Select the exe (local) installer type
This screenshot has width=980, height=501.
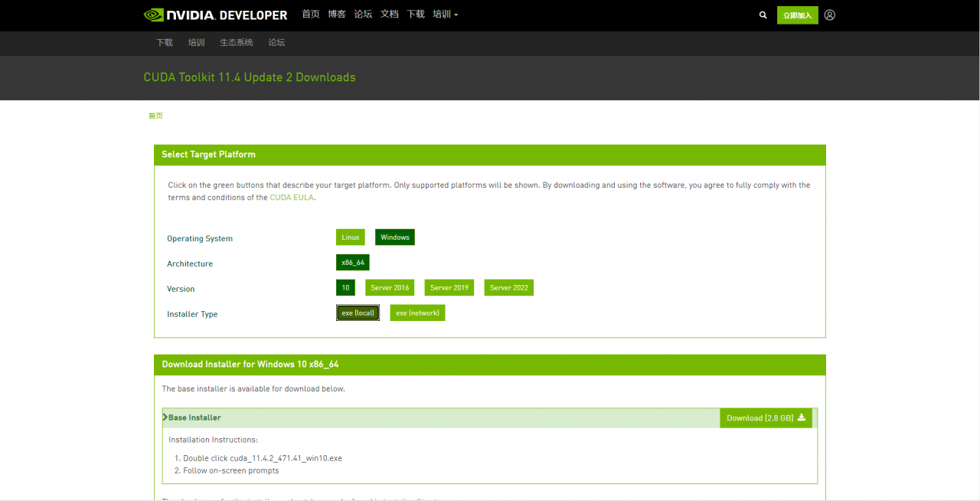[358, 313]
